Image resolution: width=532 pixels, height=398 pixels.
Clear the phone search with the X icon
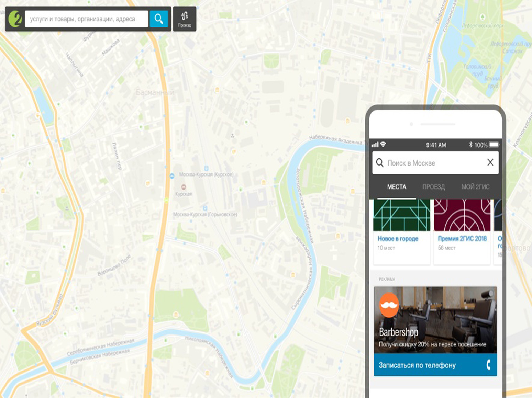[x=490, y=162]
